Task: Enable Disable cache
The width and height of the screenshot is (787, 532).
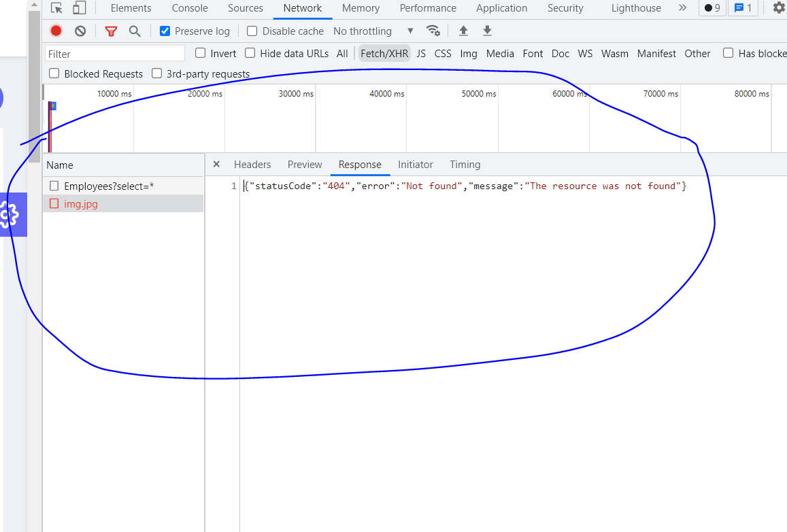Action: pyautogui.click(x=252, y=31)
